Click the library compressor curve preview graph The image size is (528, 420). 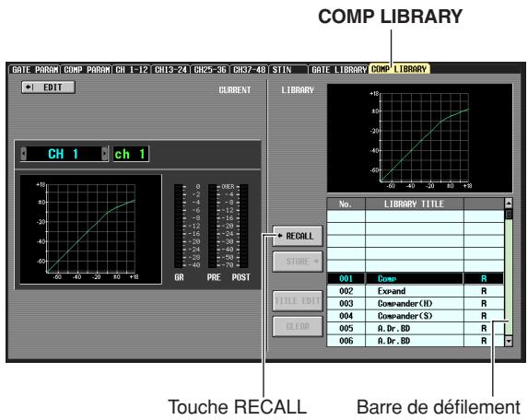[x=419, y=138]
